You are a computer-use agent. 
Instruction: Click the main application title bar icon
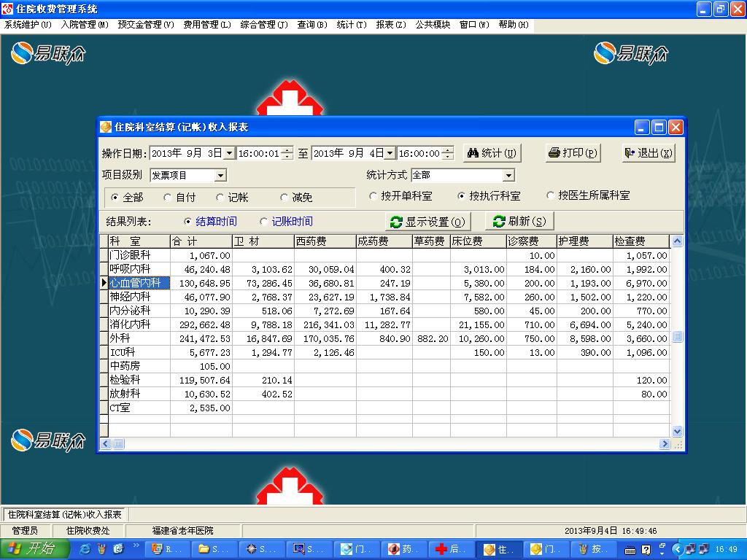(x=7, y=9)
